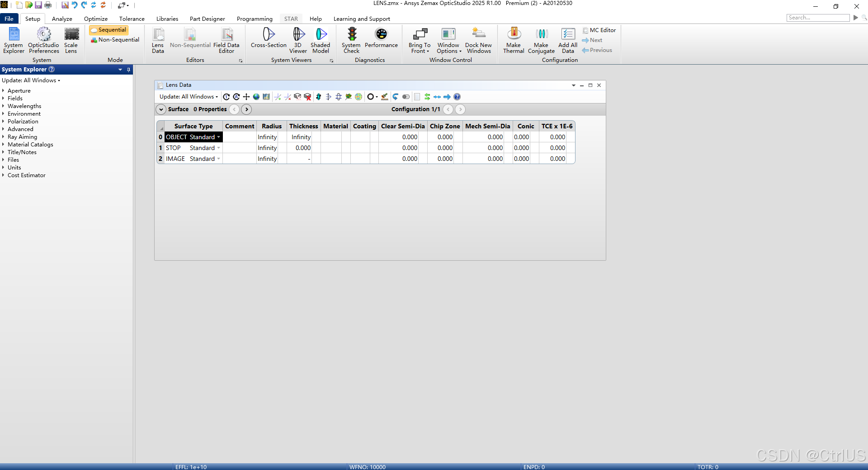The width and height of the screenshot is (868, 470).
Task: Open IMAGE surface type dropdown arrow
Action: [x=219, y=159]
